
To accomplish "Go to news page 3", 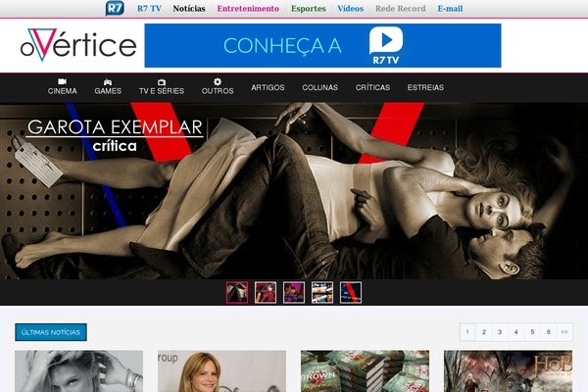I will tap(500, 332).
